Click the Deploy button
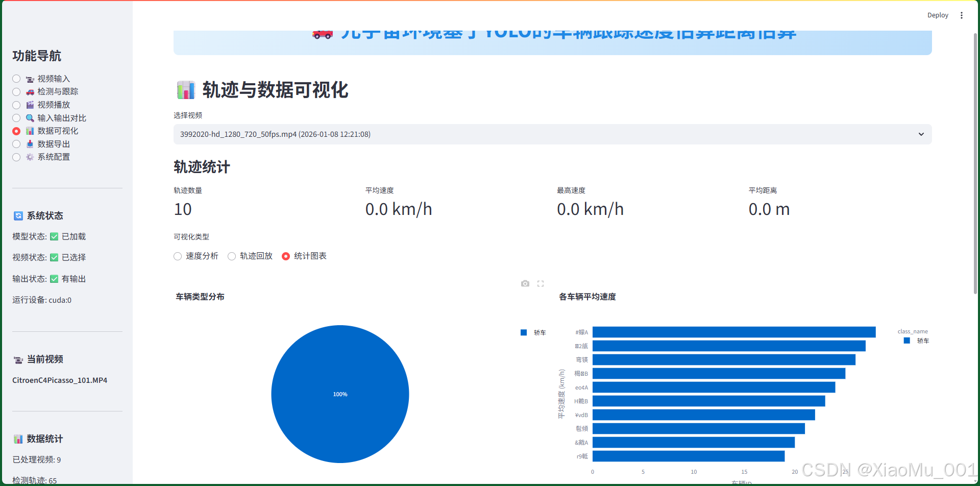The image size is (980, 486). (x=938, y=15)
